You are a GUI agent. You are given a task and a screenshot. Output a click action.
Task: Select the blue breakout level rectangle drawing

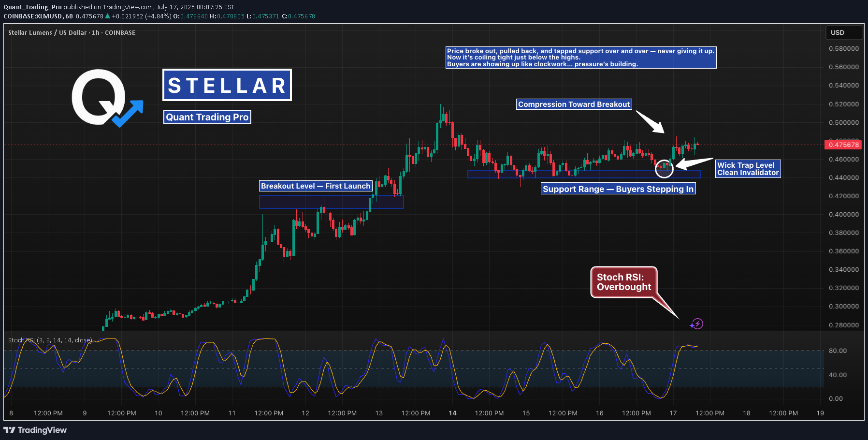332,202
